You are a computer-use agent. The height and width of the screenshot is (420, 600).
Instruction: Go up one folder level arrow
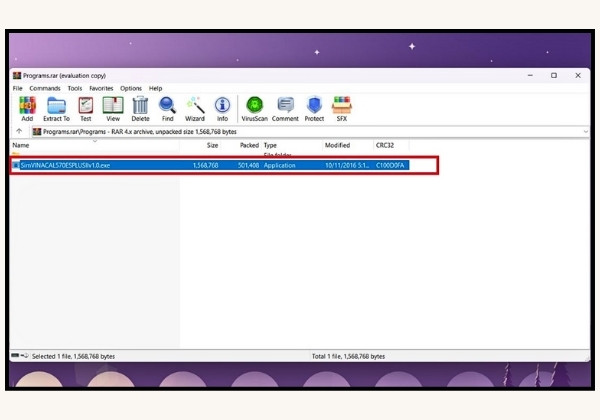pyautogui.click(x=19, y=131)
